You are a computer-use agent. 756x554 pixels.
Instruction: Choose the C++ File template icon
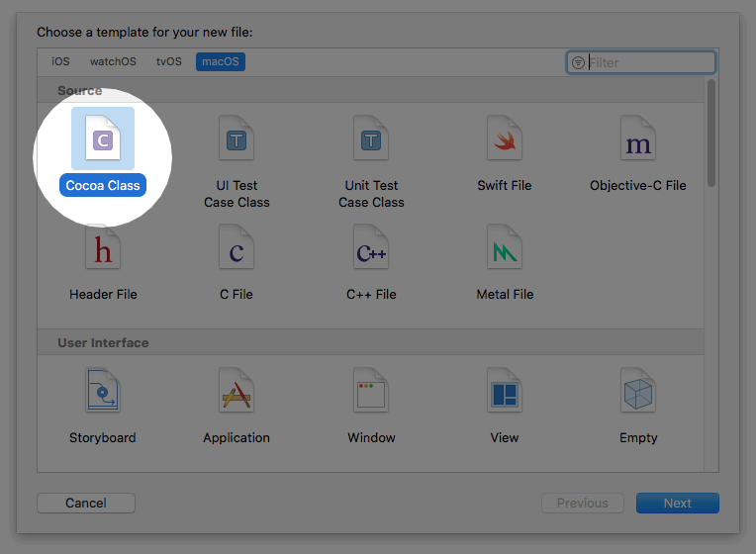coord(371,249)
